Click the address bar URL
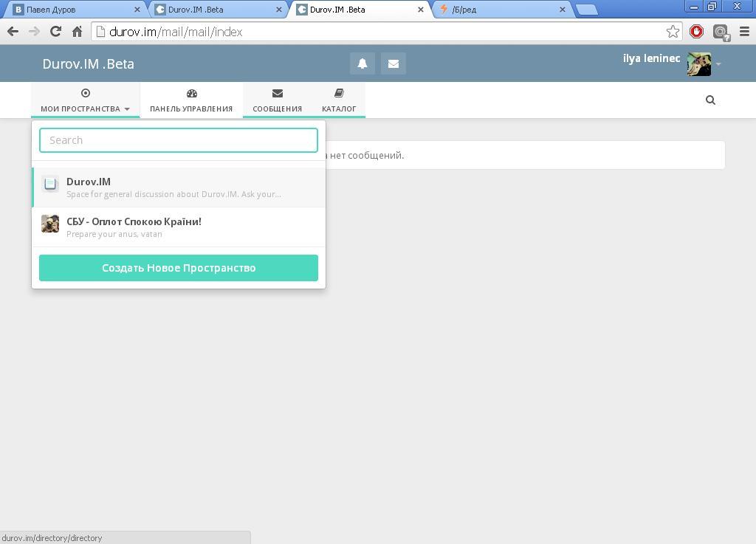 (176, 32)
